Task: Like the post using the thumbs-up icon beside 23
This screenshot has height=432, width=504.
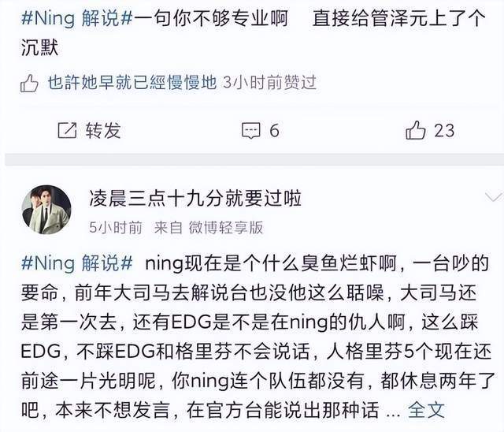Action: click(415, 130)
